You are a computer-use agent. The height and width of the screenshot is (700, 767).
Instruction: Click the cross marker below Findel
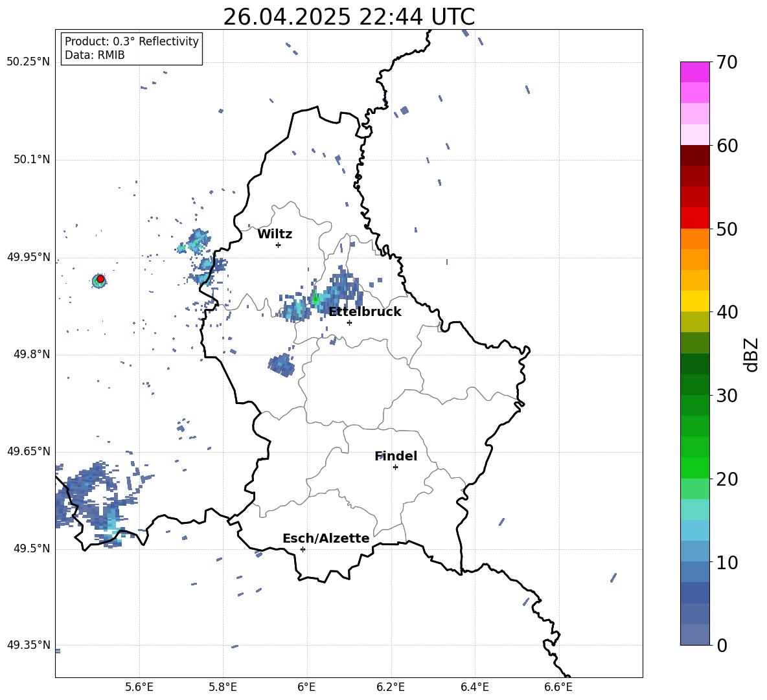click(395, 468)
